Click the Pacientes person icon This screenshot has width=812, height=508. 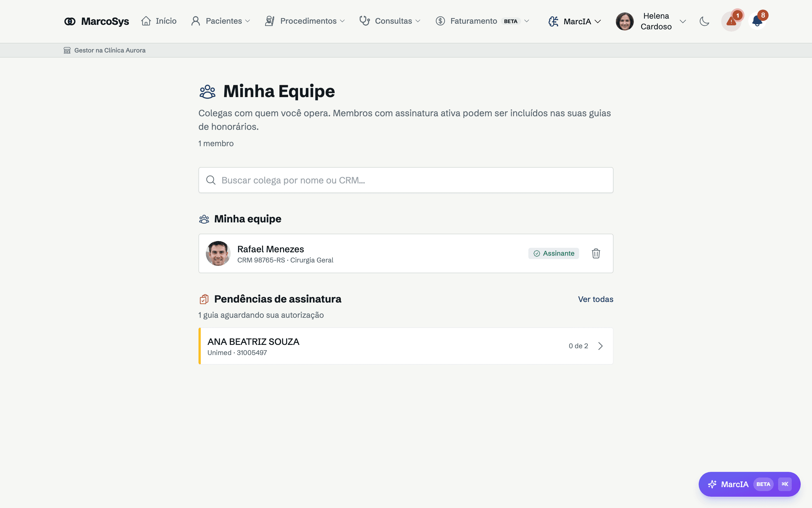tap(196, 21)
